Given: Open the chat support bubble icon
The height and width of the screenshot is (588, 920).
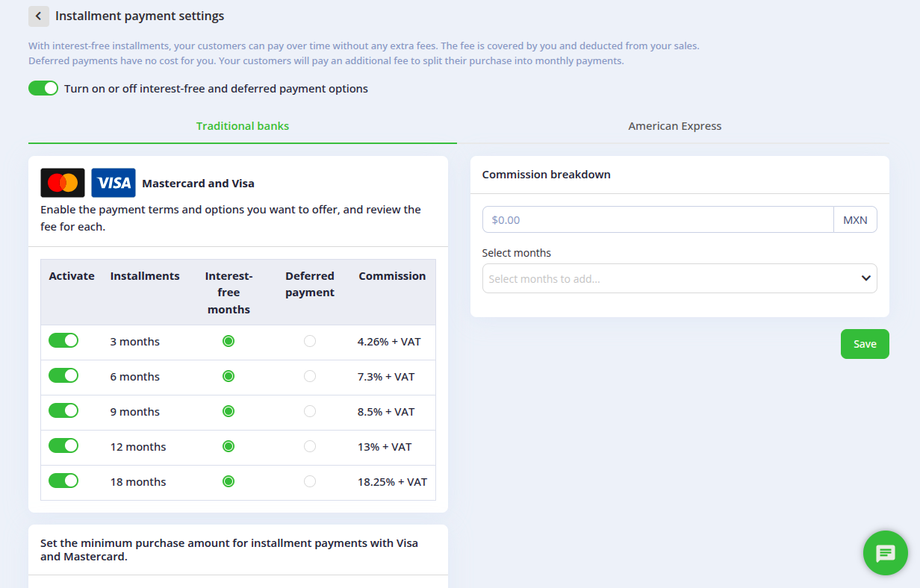Looking at the screenshot, I should [x=886, y=553].
